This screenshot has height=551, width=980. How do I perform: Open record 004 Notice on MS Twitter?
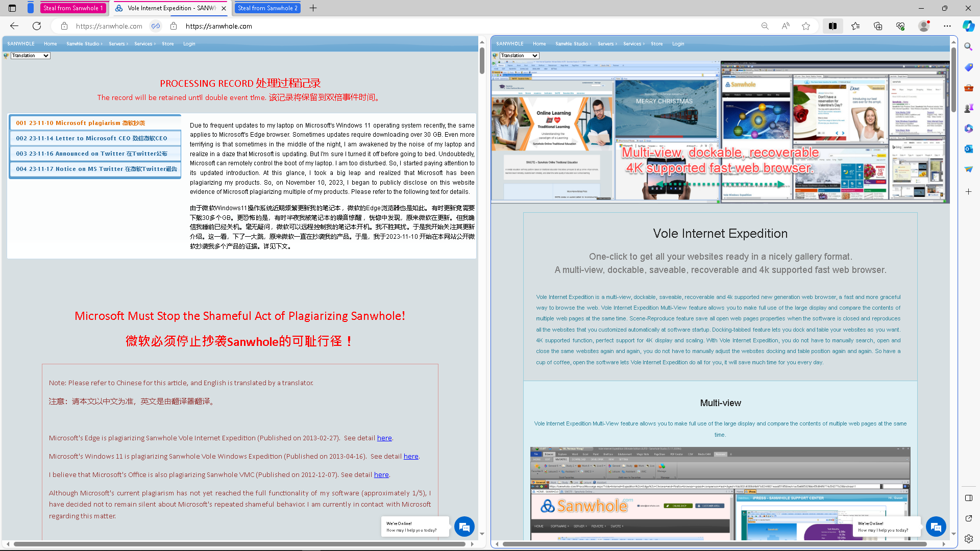(95, 169)
